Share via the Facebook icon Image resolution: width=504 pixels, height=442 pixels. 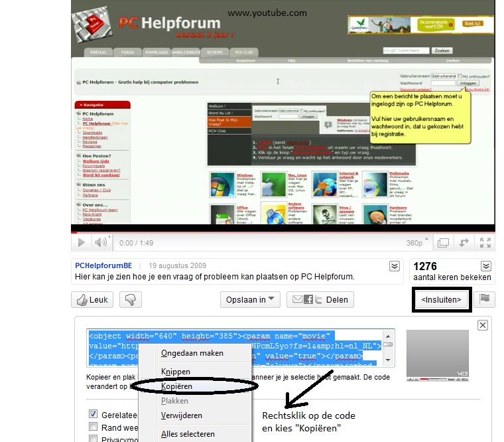(308, 299)
